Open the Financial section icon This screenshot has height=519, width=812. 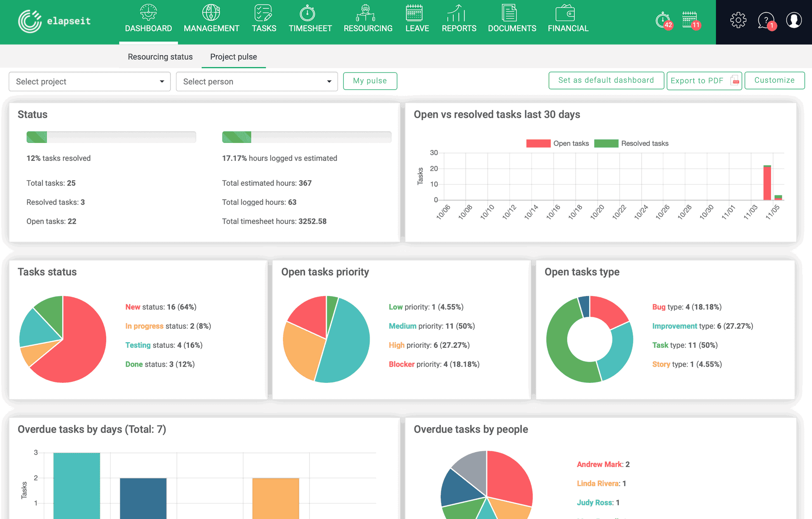(x=567, y=12)
